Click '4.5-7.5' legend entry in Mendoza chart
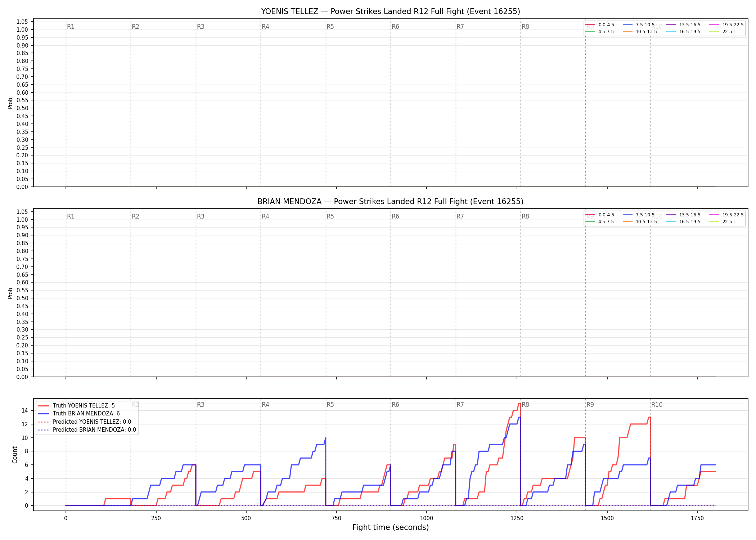Viewport: 756px width, 540px height. pyautogui.click(x=600, y=222)
